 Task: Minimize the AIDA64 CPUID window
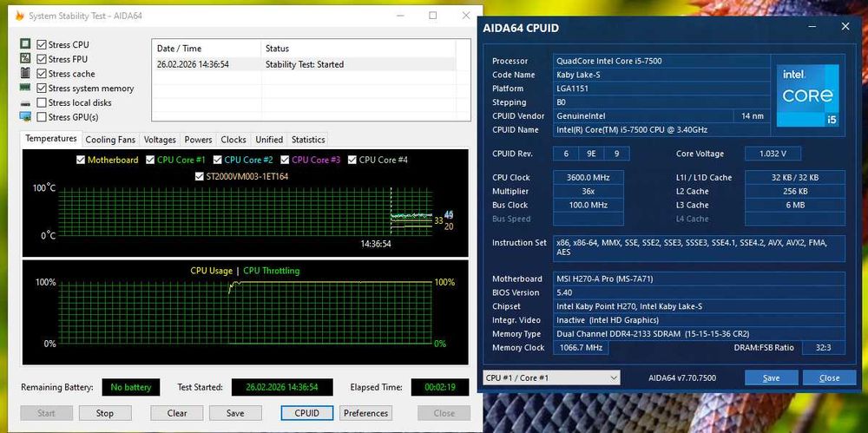tap(812, 27)
